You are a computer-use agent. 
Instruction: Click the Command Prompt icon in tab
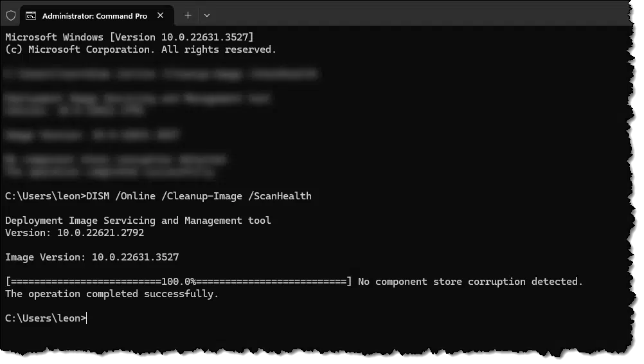(x=31, y=15)
